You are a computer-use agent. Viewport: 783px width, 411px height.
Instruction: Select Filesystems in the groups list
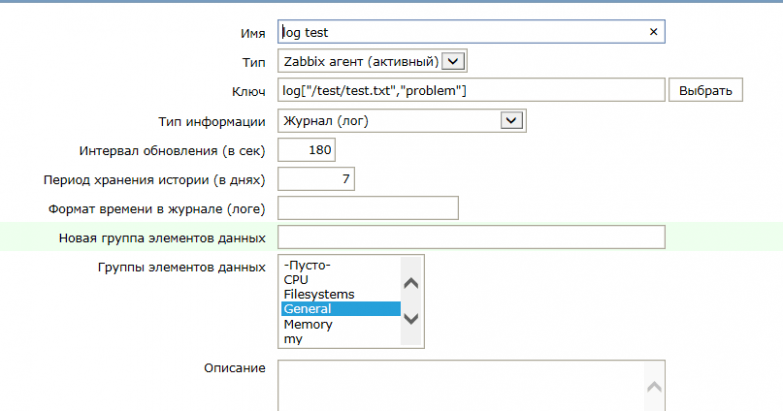(319, 295)
